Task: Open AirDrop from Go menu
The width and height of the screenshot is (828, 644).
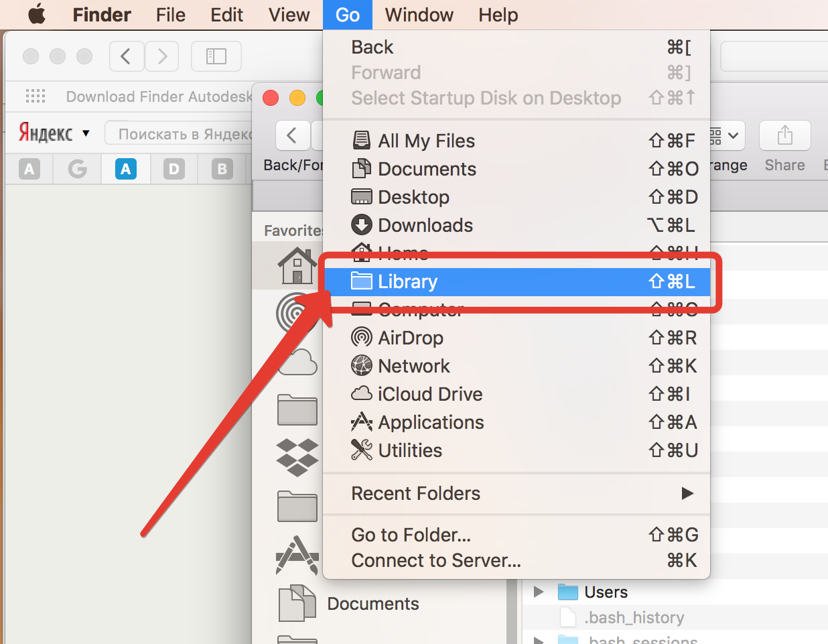Action: pos(516,338)
